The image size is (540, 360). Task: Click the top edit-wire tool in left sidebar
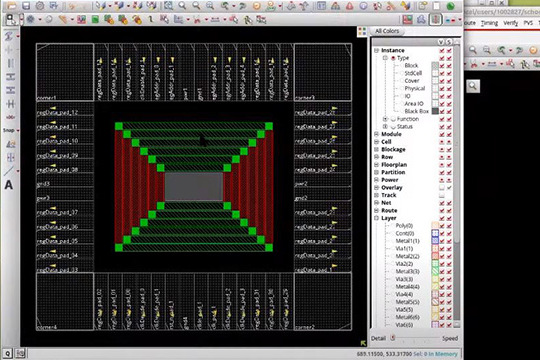point(9,36)
